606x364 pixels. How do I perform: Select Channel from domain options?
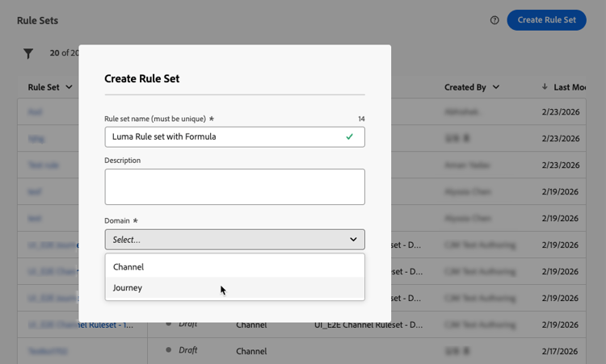point(128,267)
